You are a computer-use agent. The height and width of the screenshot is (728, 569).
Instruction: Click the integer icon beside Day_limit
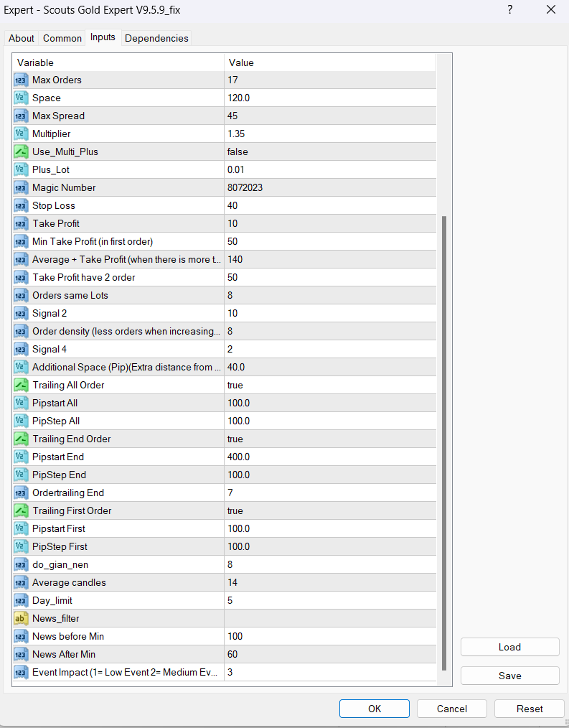(21, 600)
